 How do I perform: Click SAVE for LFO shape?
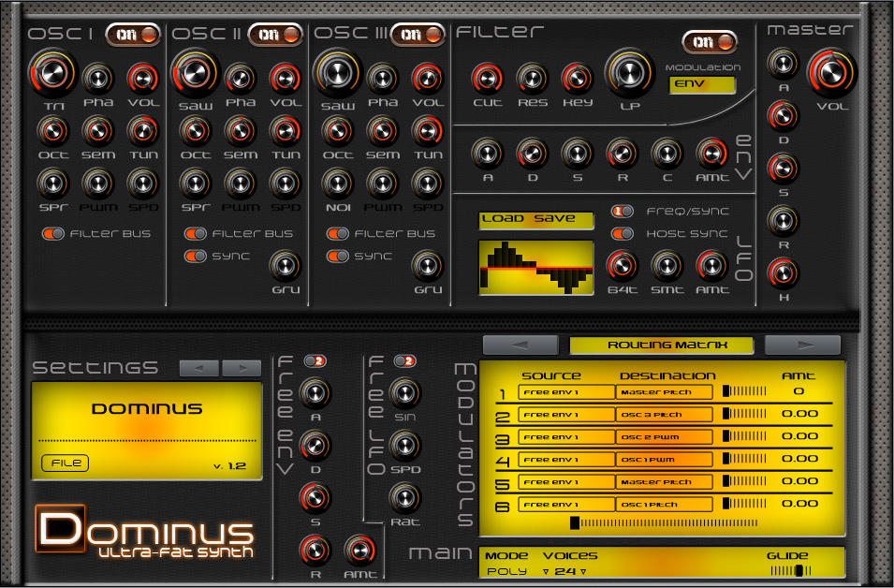555,219
